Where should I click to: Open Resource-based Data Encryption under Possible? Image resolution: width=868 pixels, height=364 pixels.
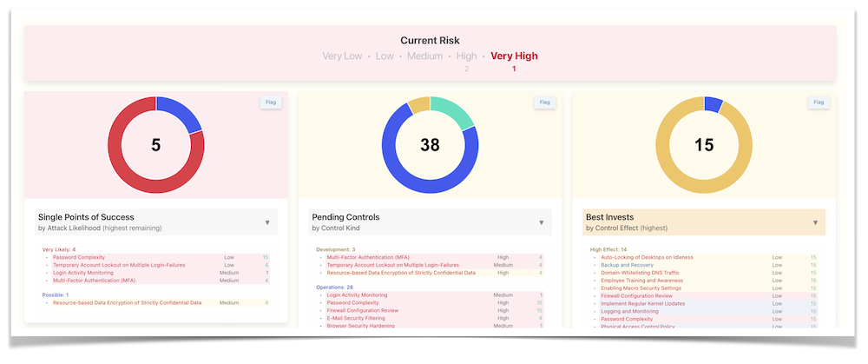pos(127,302)
